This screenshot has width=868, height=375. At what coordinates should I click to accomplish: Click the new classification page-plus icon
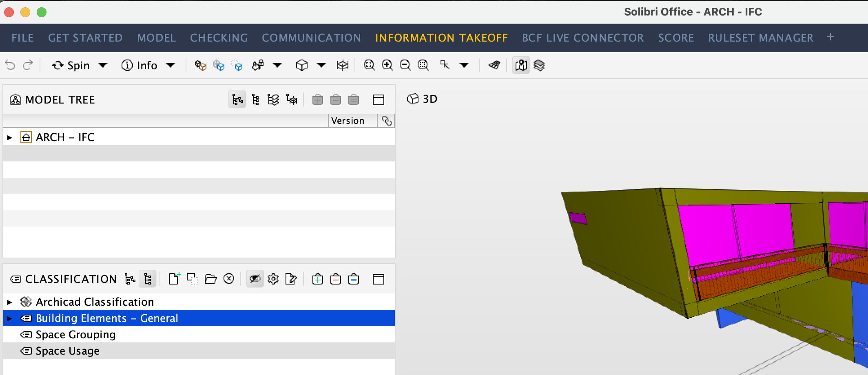pyautogui.click(x=175, y=279)
